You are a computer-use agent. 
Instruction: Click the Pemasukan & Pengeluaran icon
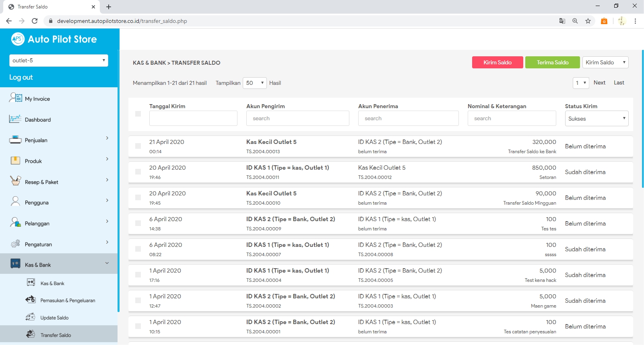(31, 300)
